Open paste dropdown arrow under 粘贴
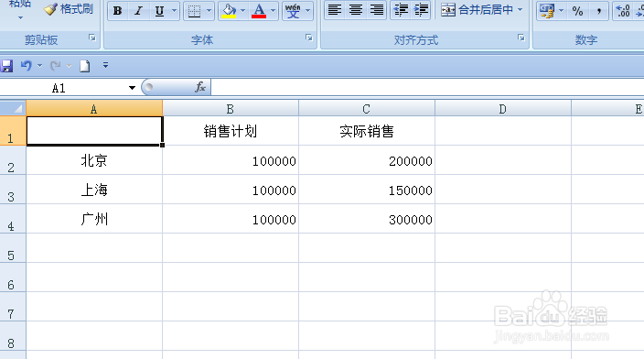The width and height of the screenshot is (644, 359). (20, 18)
